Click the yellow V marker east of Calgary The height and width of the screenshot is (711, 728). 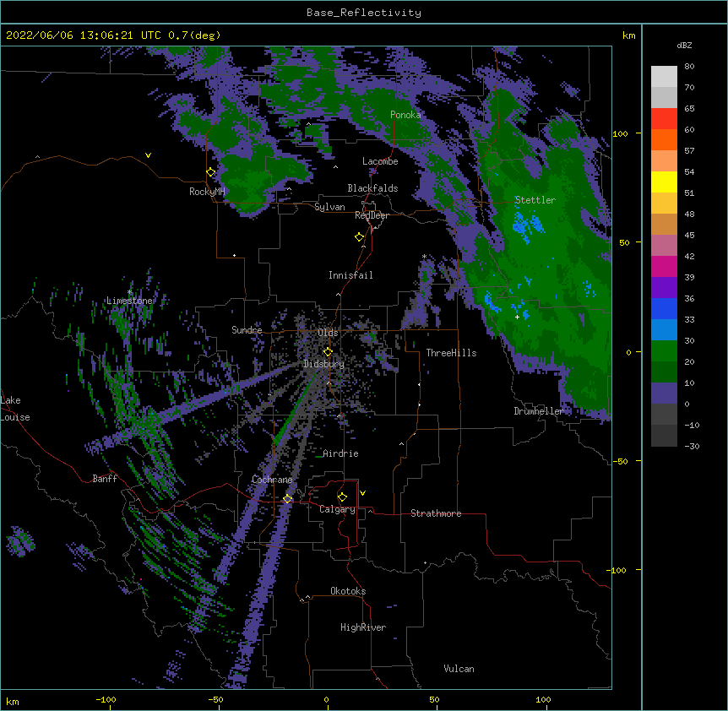(362, 493)
